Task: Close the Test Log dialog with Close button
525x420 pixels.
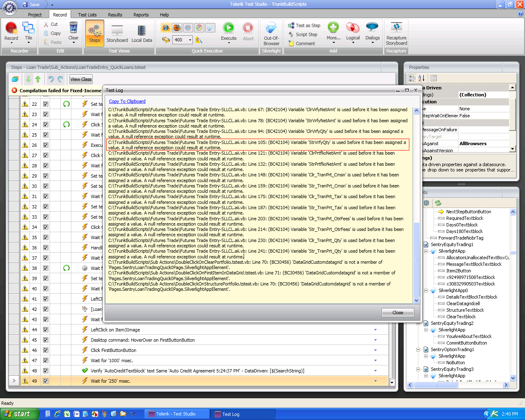Action: point(397,313)
